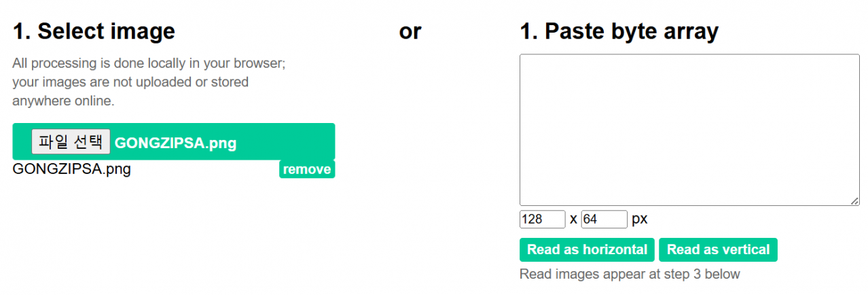Click the 파일 선택 file chooser button
The height and width of the screenshot is (295, 868).
[71, 142]
